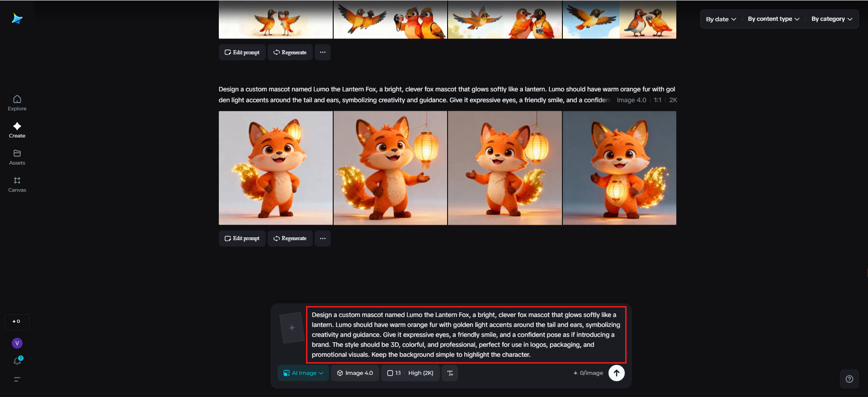The image size is (868, 397).
Task: Open the fox holding lantern at belly thumbnail
Action: (619, 168)
